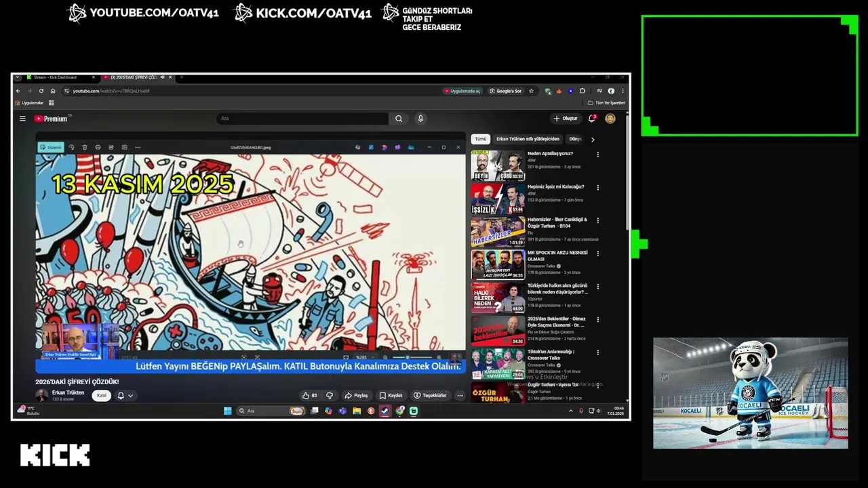Open Chrome three-dot menu
Image resolution: width=868 pixels, height=488 pixels.
pos(623,91)
